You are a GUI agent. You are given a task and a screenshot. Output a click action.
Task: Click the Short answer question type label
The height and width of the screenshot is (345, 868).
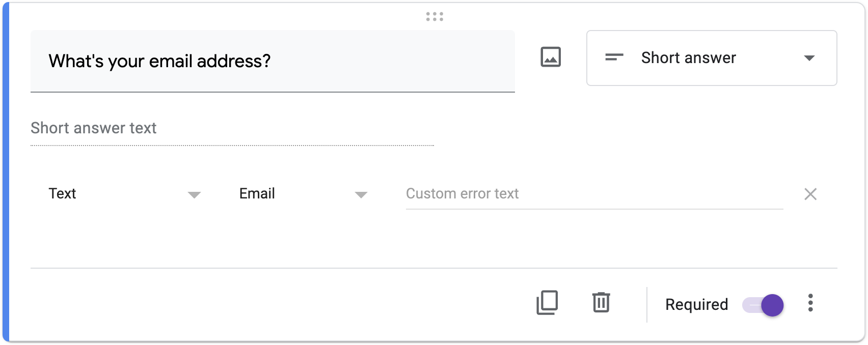[x=688, y=58]
